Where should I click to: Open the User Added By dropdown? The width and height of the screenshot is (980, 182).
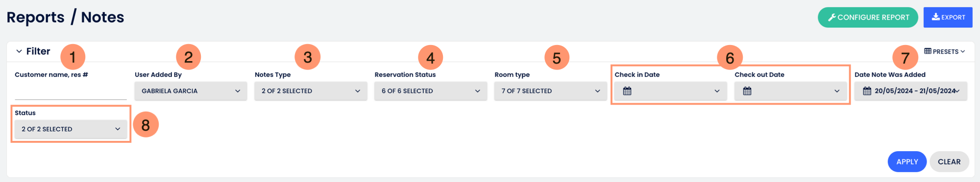coord(191,91)
